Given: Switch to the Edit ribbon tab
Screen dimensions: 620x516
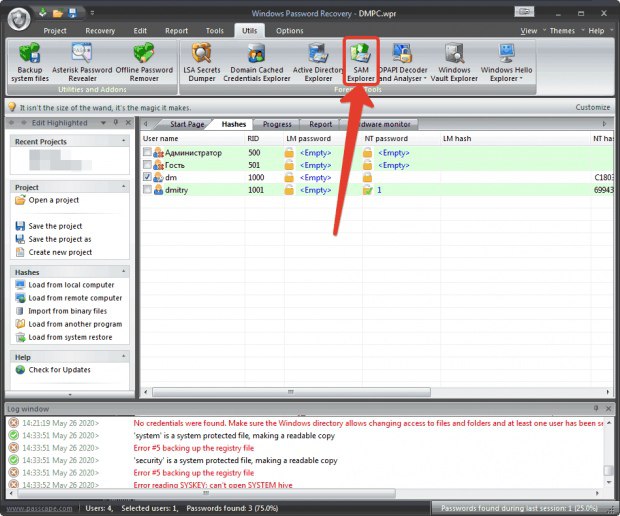Looking at the screenshot, I should click(140, 31).
